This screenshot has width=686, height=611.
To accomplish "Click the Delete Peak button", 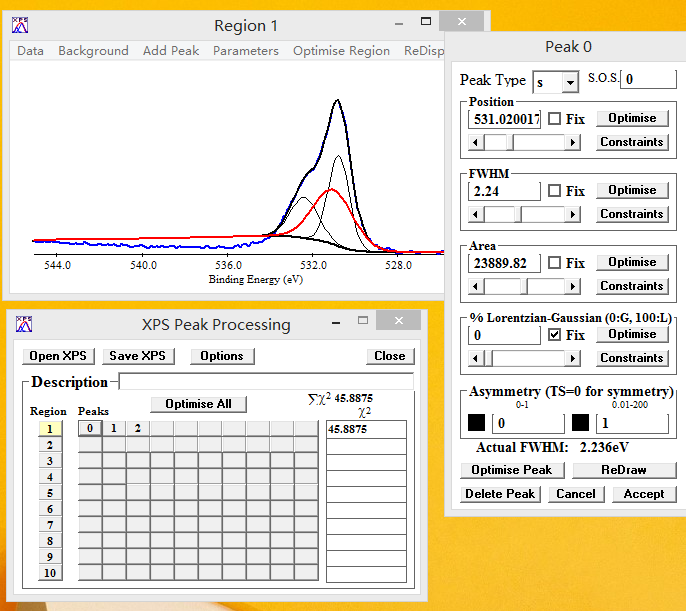I will tap(500, 494).
